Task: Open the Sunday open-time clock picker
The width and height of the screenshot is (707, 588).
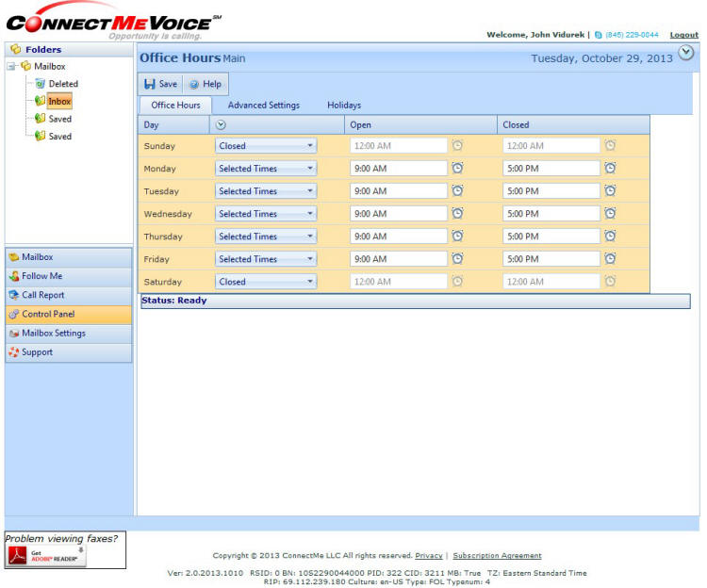Action: (457, 145)
